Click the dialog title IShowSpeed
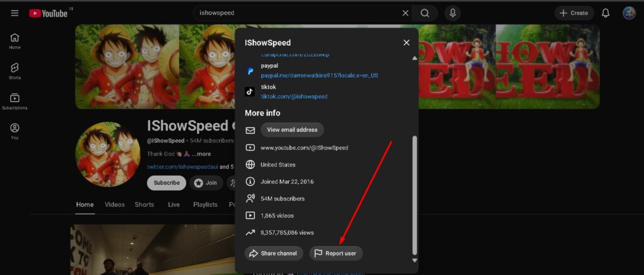 tap(268, 43)
